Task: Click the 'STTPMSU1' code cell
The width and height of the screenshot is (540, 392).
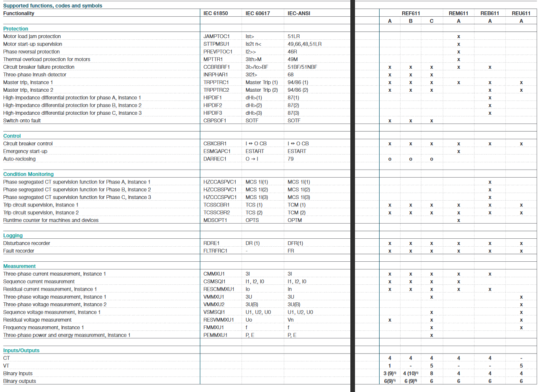Action: [x=216, y=44]
